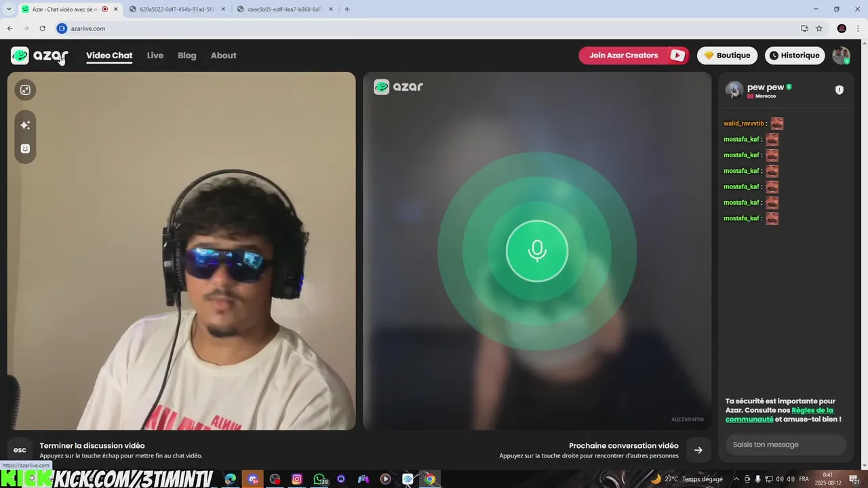The image size is (868, 488).
Task: Open the Historique history panel
Action: coord(796,56)
